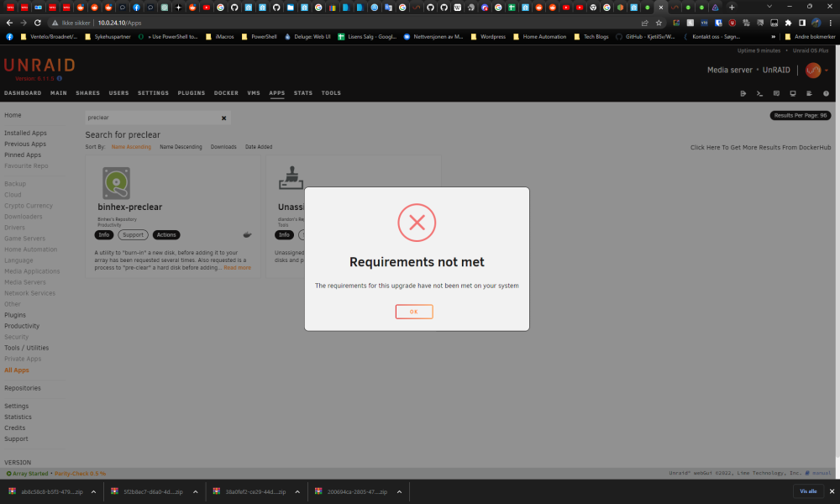
Task: Reload the page in browser
Action: pos(38,23)
